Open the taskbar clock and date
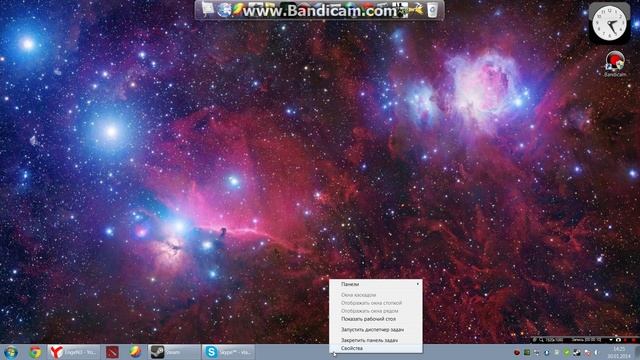This screenshot has height=360, width=640. 619,352
